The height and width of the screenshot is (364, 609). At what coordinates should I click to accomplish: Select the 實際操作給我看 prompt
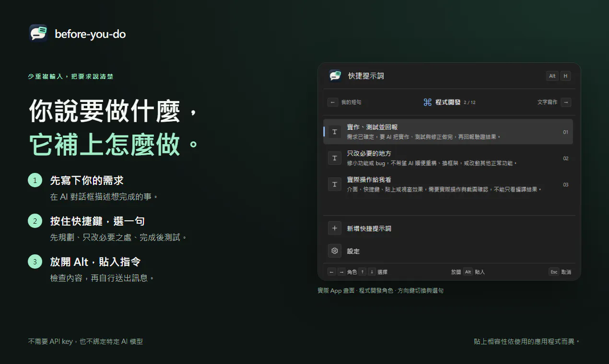tap(448, 184)
